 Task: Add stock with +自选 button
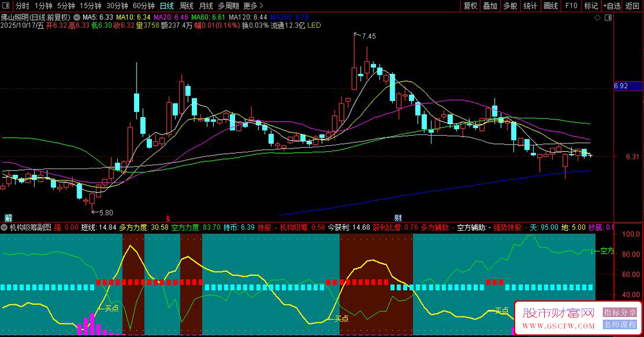611,6
